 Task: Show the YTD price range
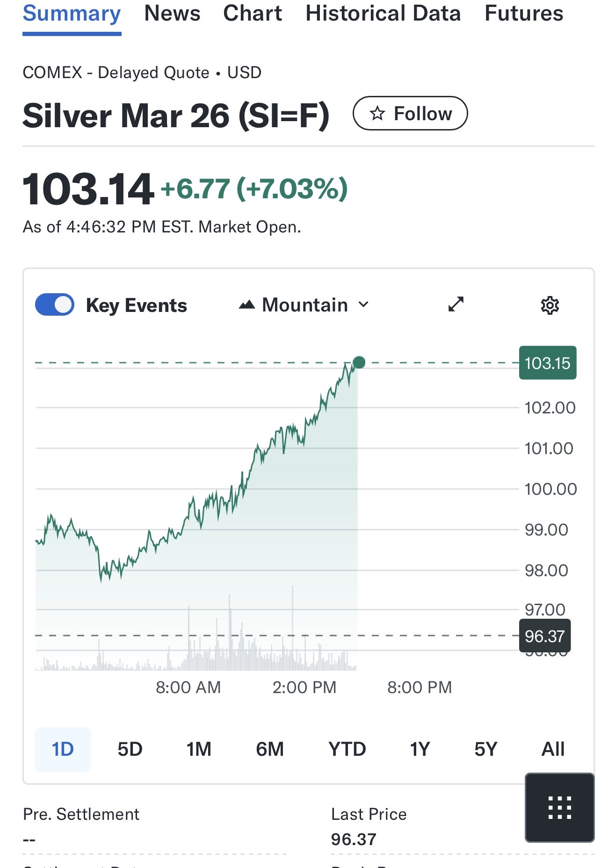pyautogui.click(x=347, y=749)
